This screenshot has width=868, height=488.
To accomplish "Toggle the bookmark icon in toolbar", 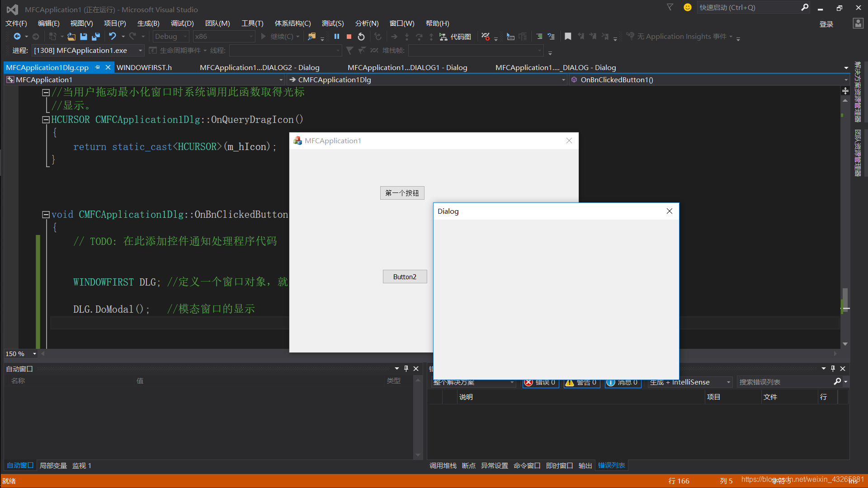I will (x=568, y=37).
